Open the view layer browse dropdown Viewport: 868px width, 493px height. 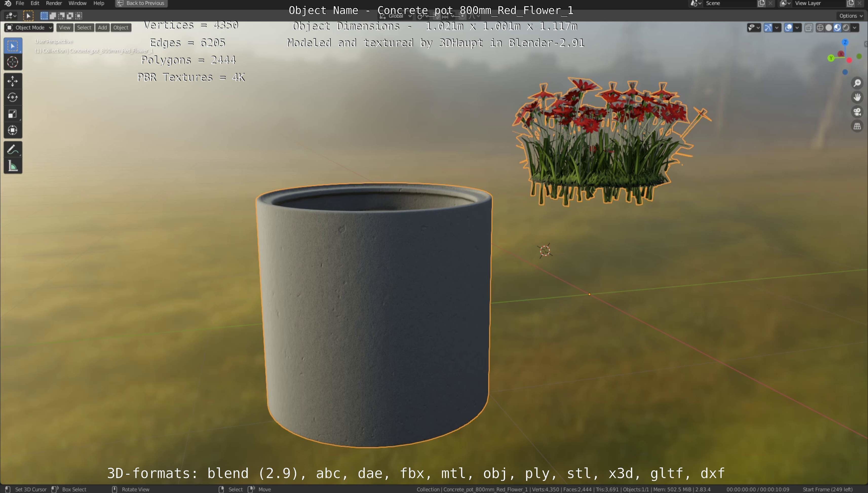tap(785, 3)
